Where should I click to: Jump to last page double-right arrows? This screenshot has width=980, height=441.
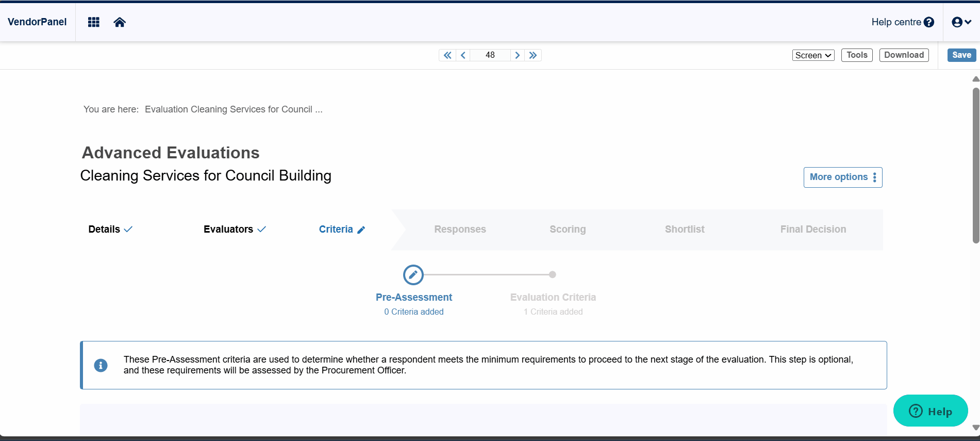[x=533, y=55]
